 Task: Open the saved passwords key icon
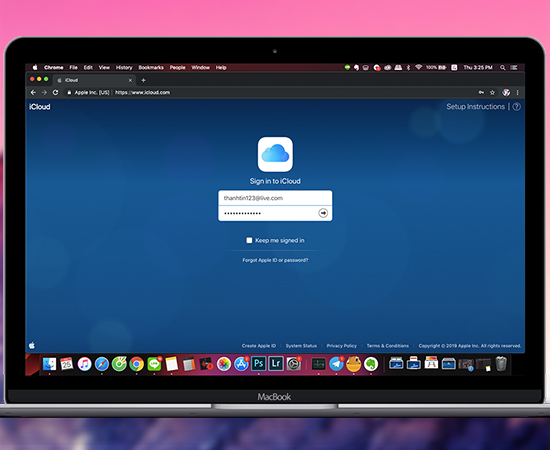481,92
